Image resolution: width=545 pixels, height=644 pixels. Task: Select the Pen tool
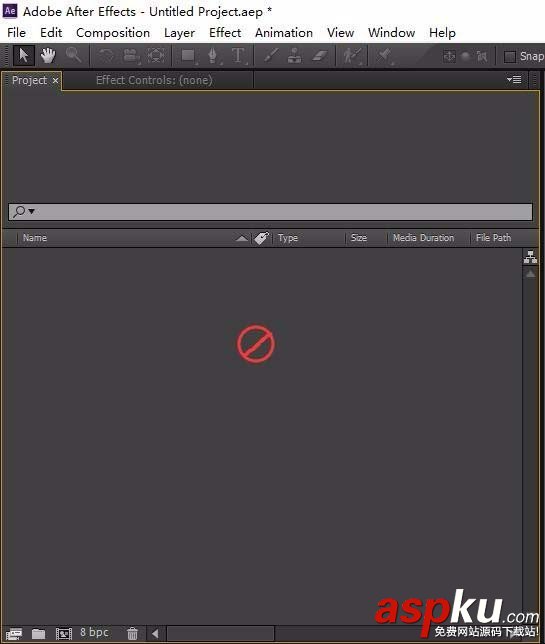(x=213, y=55)
